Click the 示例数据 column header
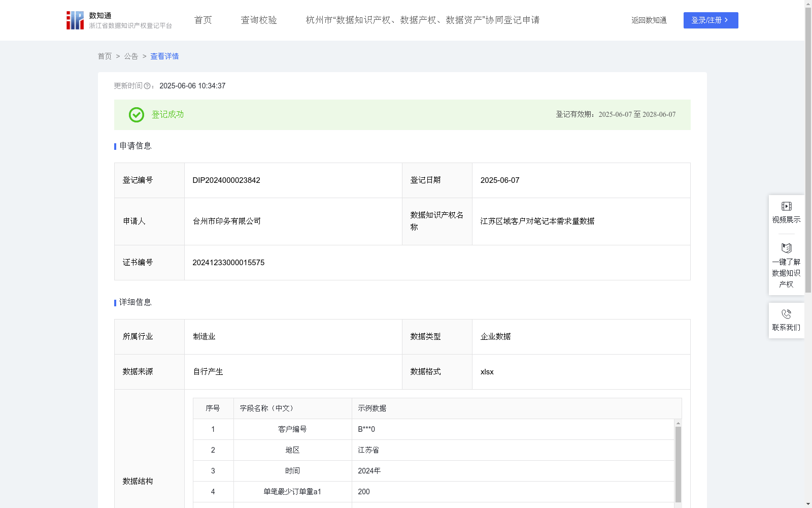 517,408
